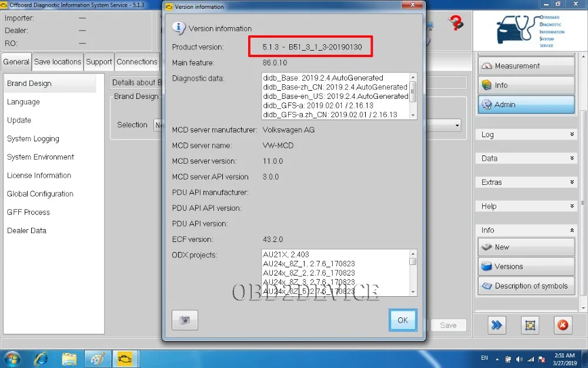
Task: Open the Versions button
Action: pos(526,266)
